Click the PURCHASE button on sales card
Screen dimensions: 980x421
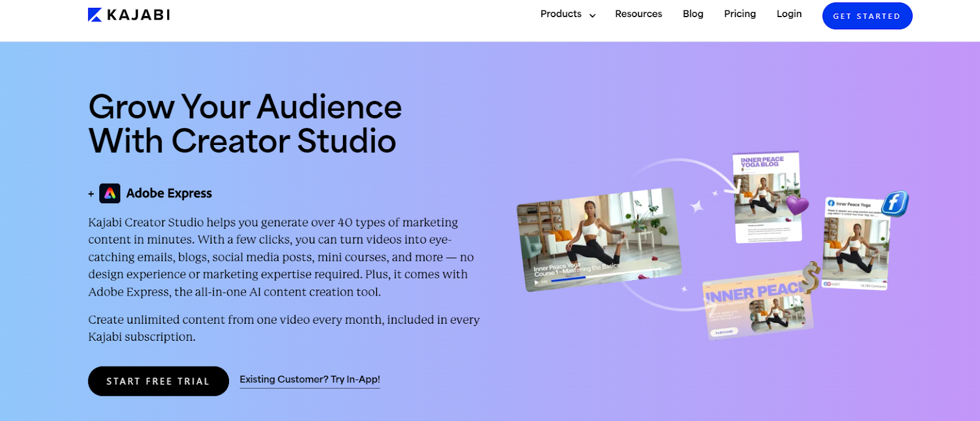tap(724, 332)
